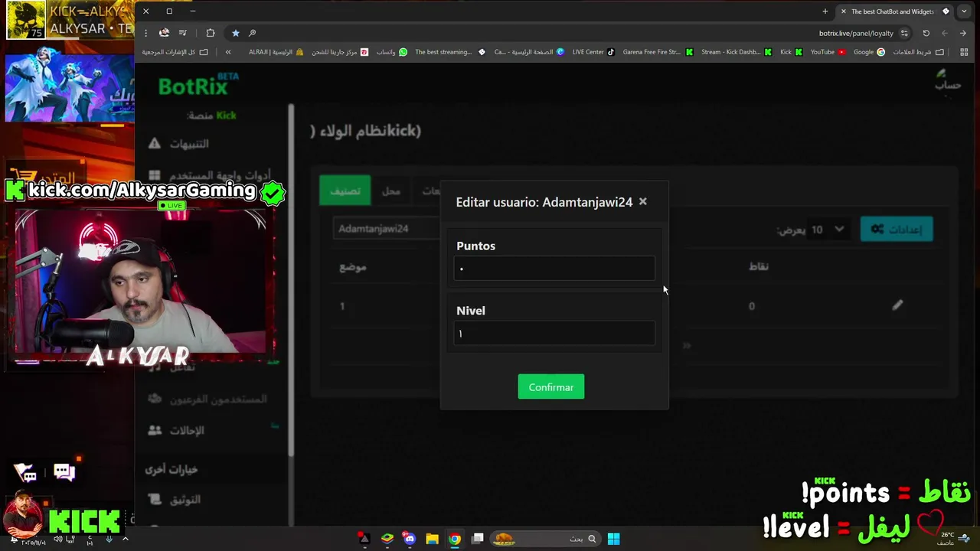The width and height of the screenshot is (980, 551).
Task: Open the Stream - Kick Dashb... bookmark
Action: (736, 52)
